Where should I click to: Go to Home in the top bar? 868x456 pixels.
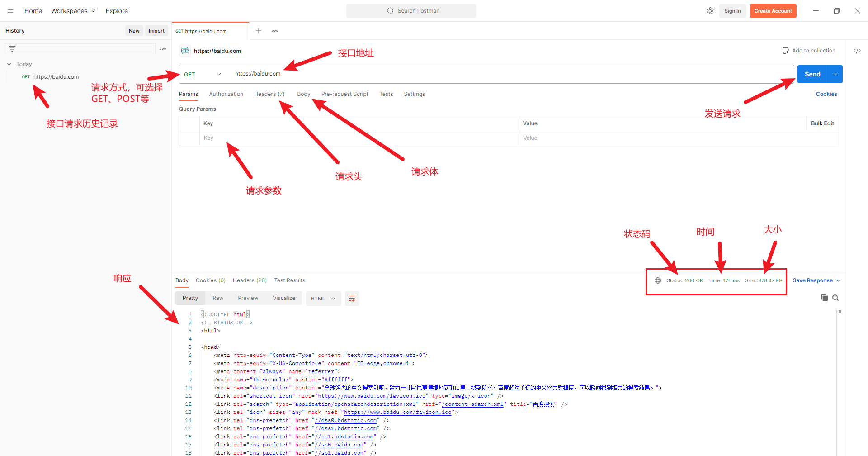[33, 11]
